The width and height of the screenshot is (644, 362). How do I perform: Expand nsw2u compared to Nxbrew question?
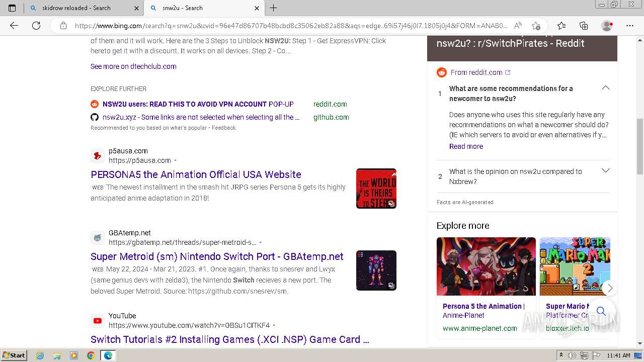click(605, 171)
